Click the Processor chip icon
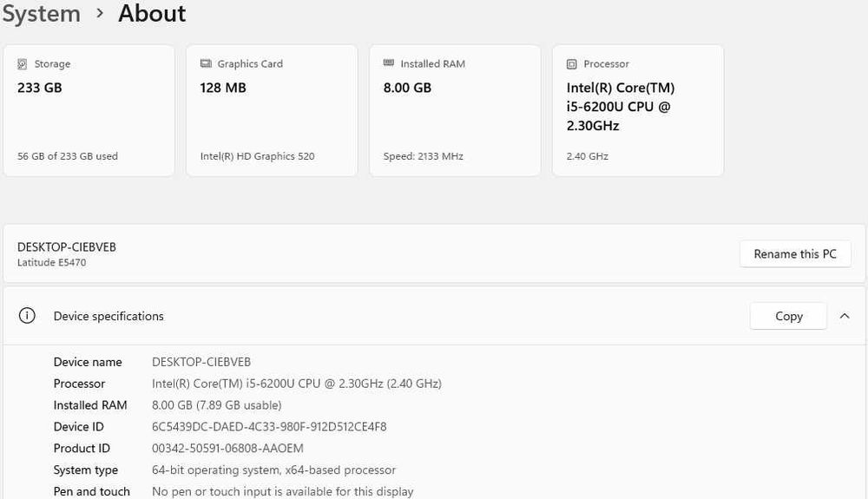Viewport: 868px width, 499px height. [571, 64]
